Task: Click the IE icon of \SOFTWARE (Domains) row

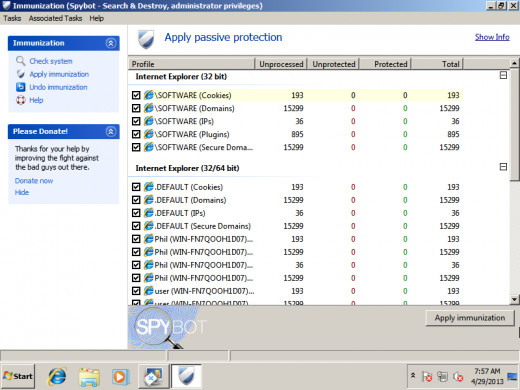Action: click(x=149, y=108)
